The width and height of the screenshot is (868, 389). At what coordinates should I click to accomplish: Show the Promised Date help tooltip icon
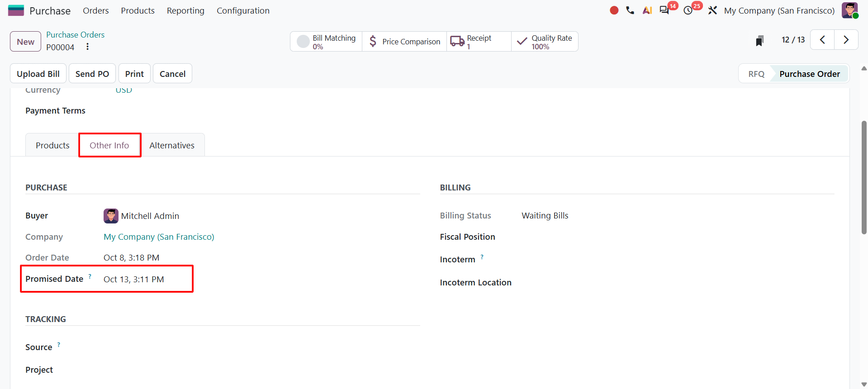(90, 276)
